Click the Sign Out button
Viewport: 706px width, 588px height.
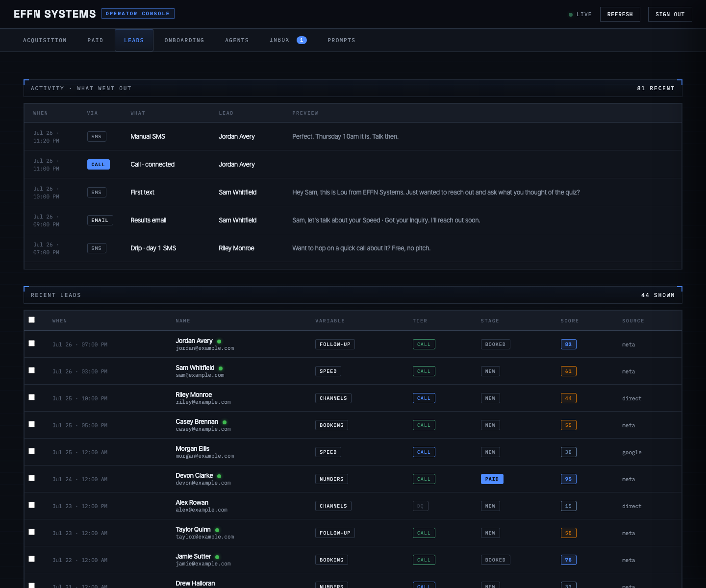[670, 14]
